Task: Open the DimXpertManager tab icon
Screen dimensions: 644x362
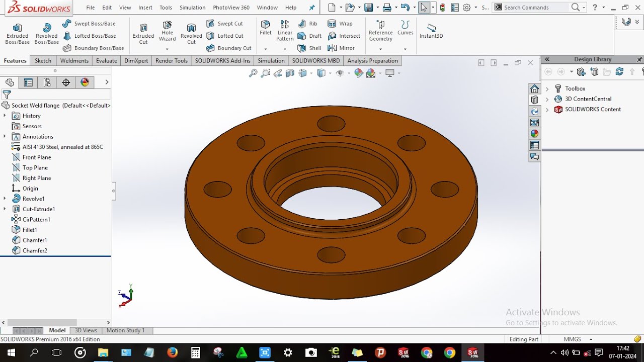Action: click(x=66, y=82)
